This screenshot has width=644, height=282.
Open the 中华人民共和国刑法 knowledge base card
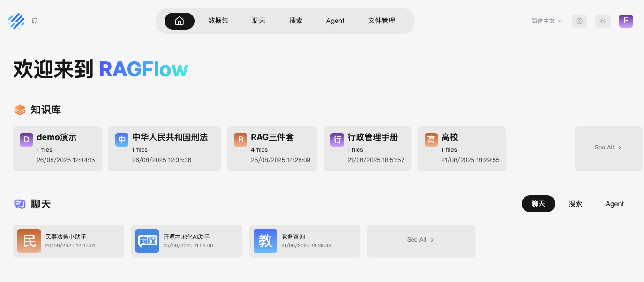[164, 148]
